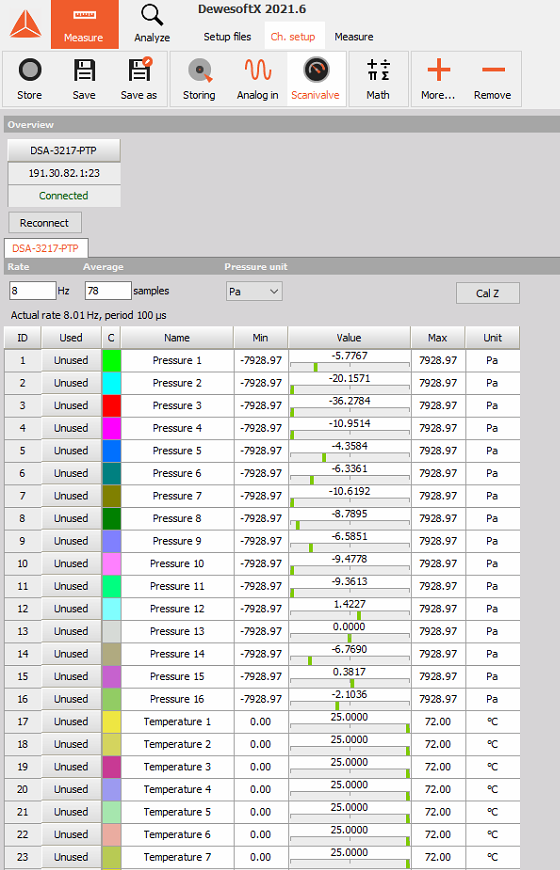This screenshot has height=870, width=560.
Task: Open the Setup files tab
Action: (x=227, y=37)
